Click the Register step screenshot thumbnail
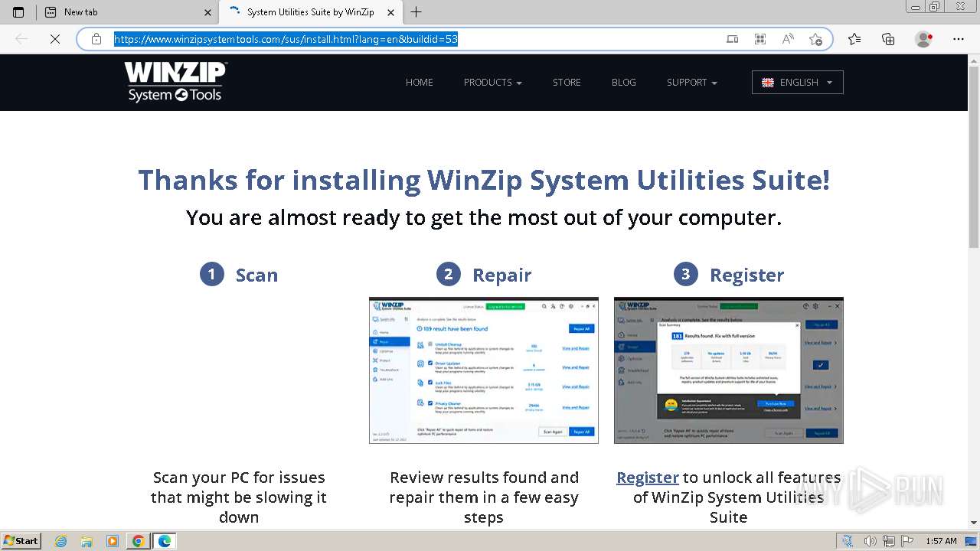This screenshot has height=551, width=980. 729,370
